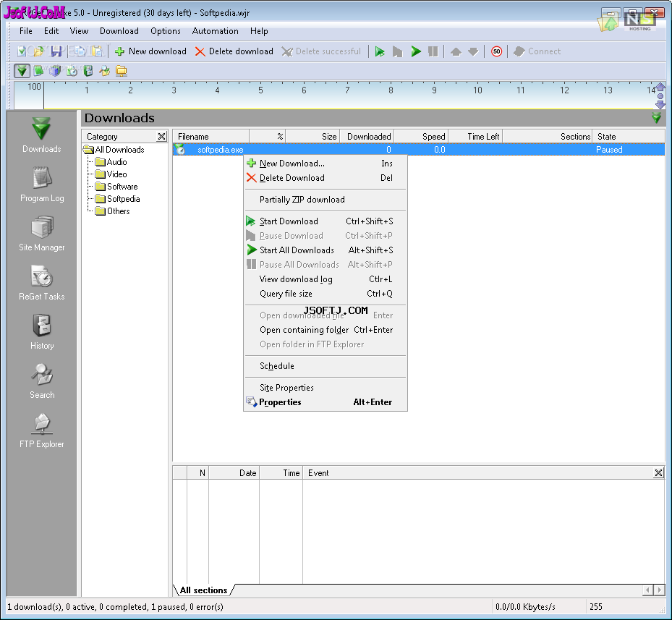The height and width of the screenshot is (620, 672).
Task: Click the Save floppy disk toolbar icon
Action: pos(56,51)
